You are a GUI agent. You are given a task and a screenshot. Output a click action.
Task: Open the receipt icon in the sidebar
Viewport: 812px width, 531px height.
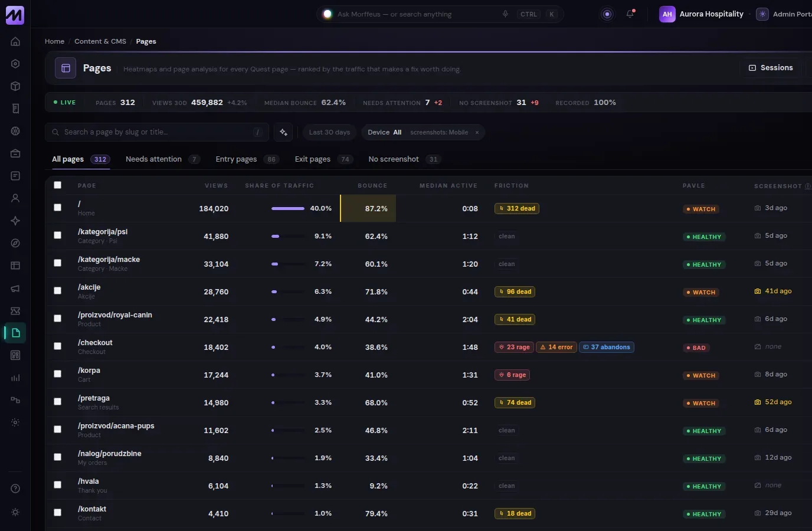15,109
